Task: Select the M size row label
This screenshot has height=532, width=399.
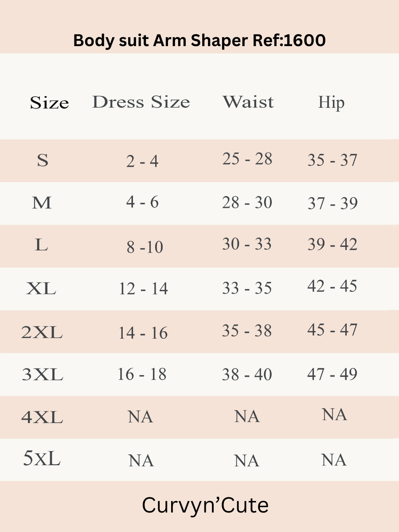Action: pyautogui.click(x=42, y=203)
